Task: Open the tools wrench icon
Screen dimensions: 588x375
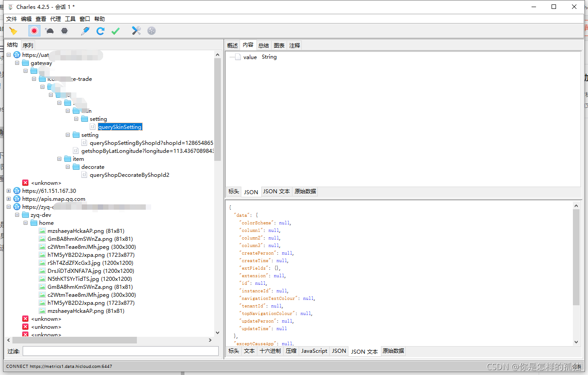Action: pyautogui.click(x=136, y=31)
